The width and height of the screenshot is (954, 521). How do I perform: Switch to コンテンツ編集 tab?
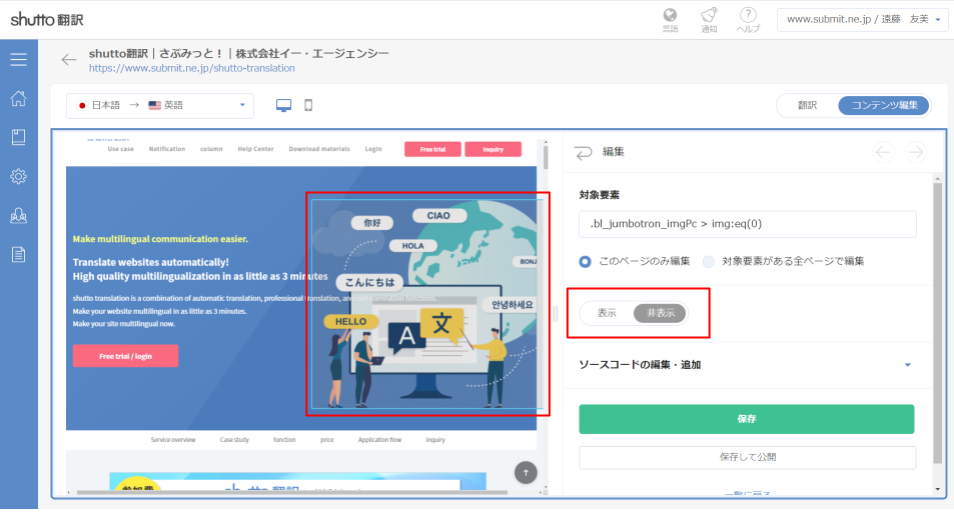[x=884, y=105]
